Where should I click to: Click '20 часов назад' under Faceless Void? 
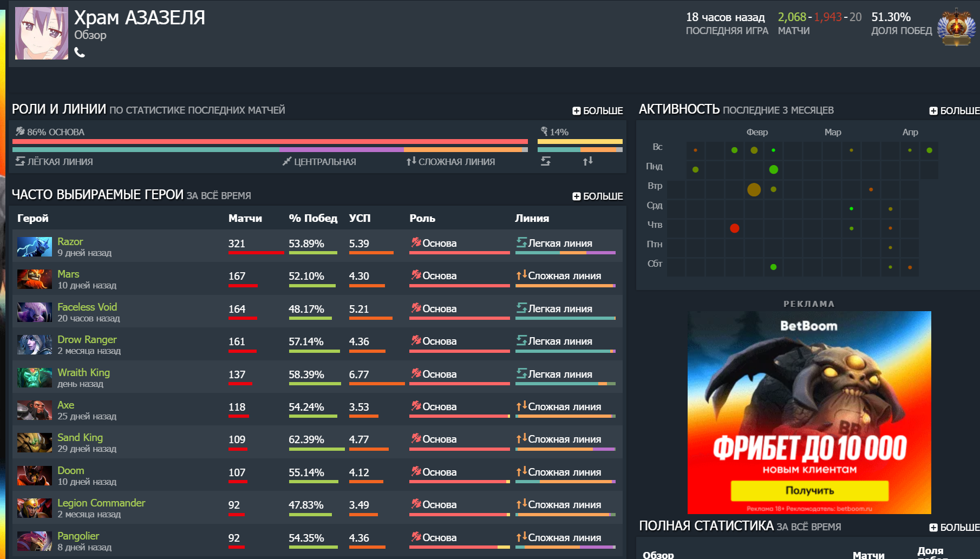pos(89,318)
